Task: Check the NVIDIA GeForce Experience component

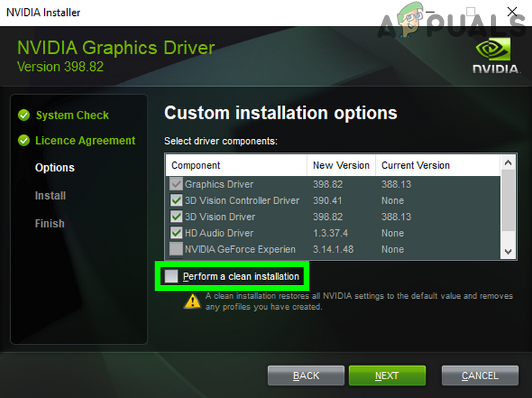Action: pos(176,249)
